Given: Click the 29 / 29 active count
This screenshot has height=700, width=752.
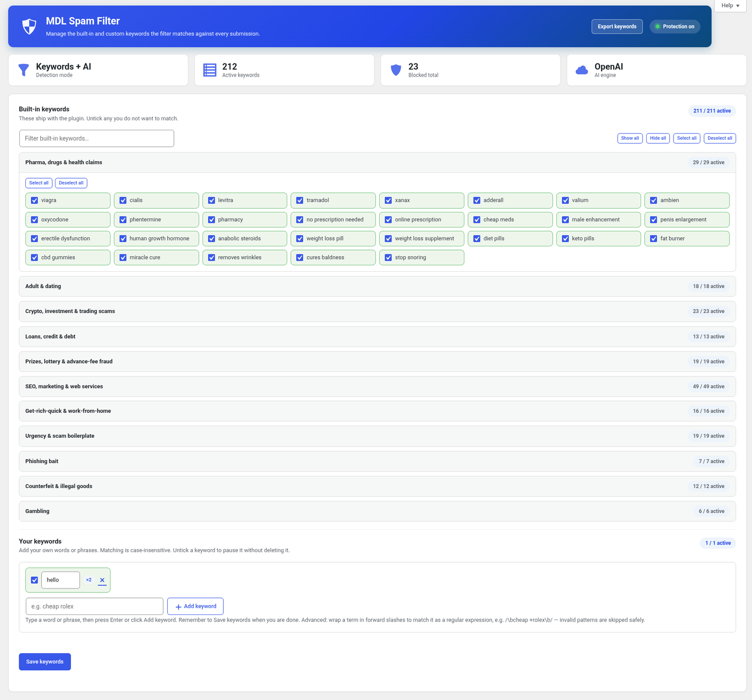Looking at the screenshot, I should [708, 163].
